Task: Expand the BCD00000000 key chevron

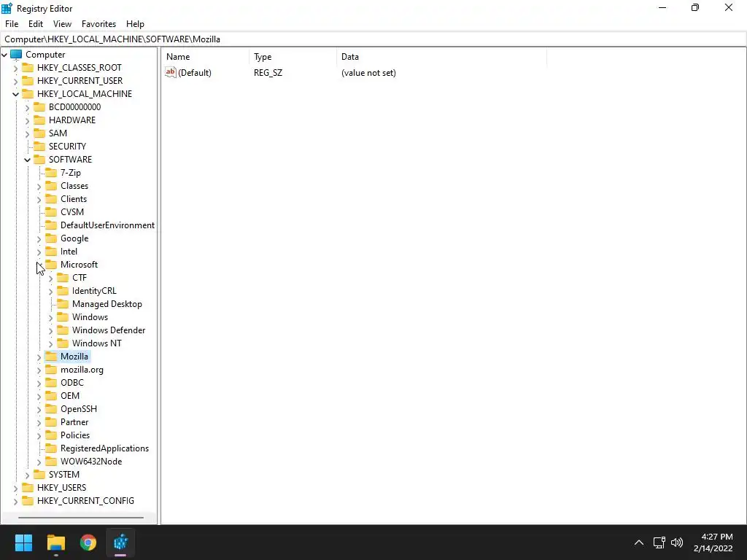Action: tap(27, 108)
